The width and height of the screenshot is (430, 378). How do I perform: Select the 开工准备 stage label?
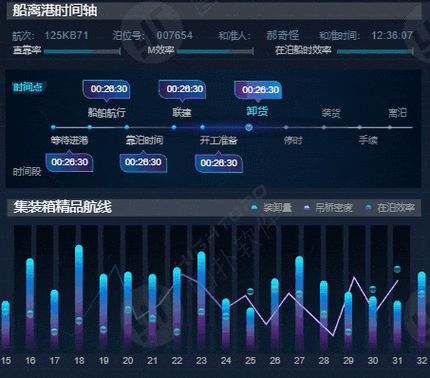tap(219, 140)
